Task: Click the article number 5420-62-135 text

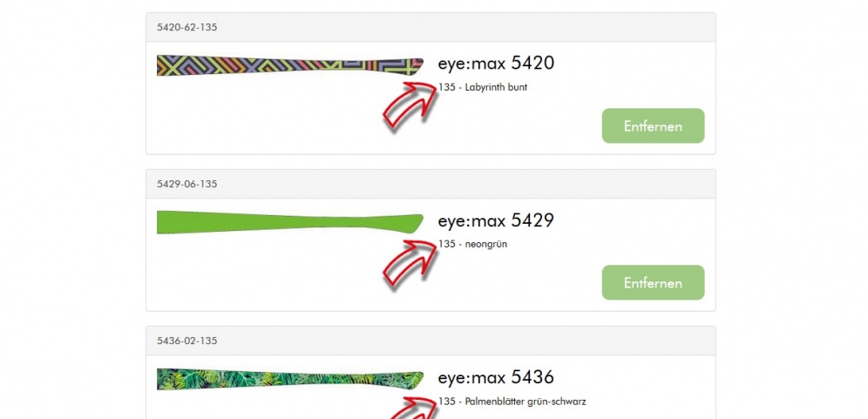Action: [x=187, y=27]
